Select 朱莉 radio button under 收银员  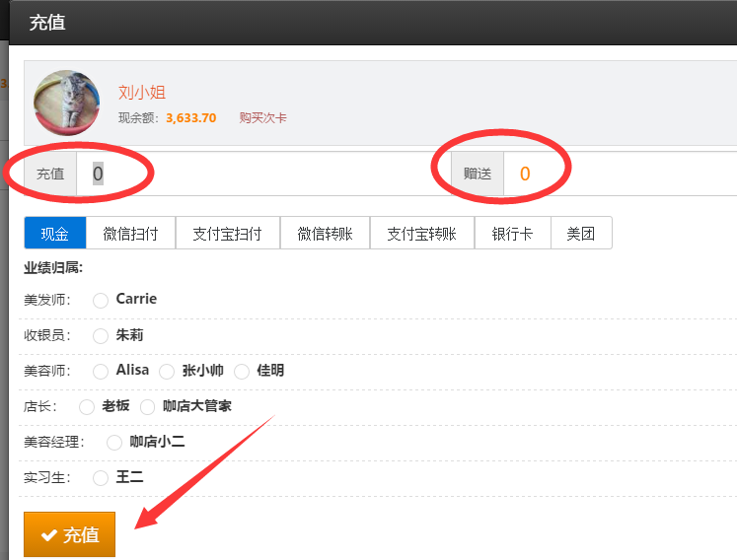101,336
